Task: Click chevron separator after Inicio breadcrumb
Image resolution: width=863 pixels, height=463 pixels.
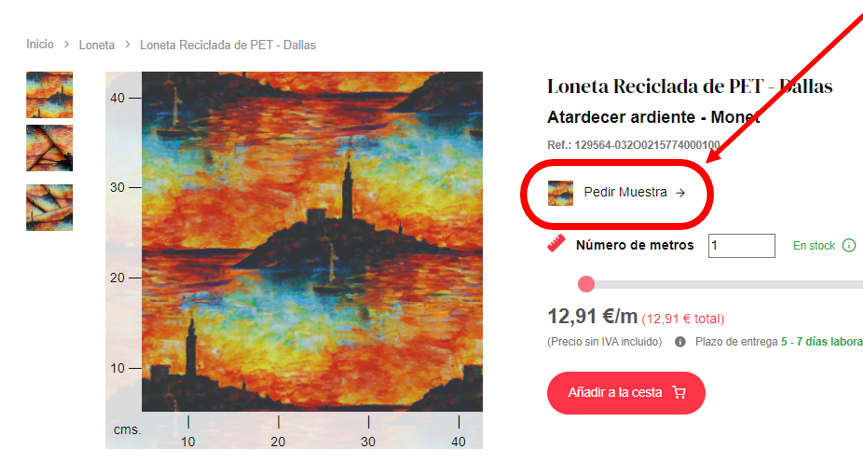Action: pyautogui.click(x=67, y=45)
